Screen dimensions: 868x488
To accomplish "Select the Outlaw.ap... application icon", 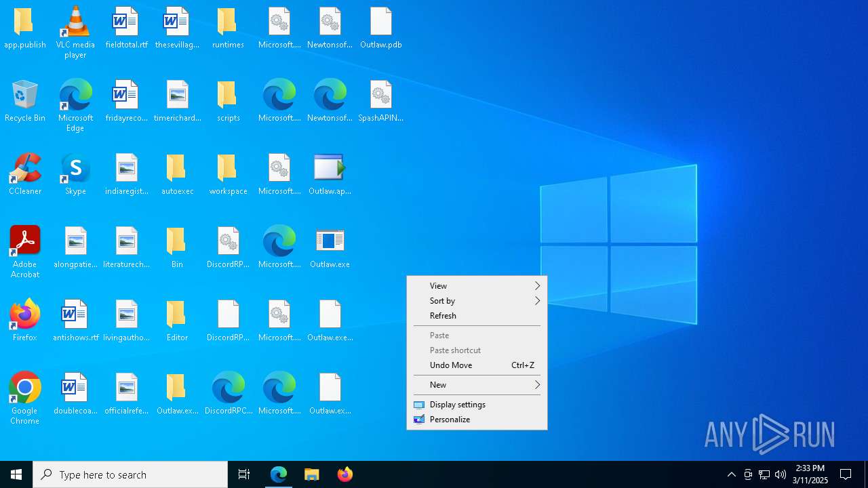I will coord(330,174).
